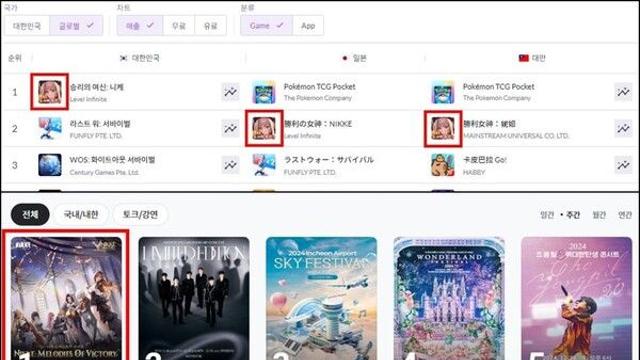Open the Wonderland festival poster
Screen dimensions: 640x360
(x=449, y=298)
